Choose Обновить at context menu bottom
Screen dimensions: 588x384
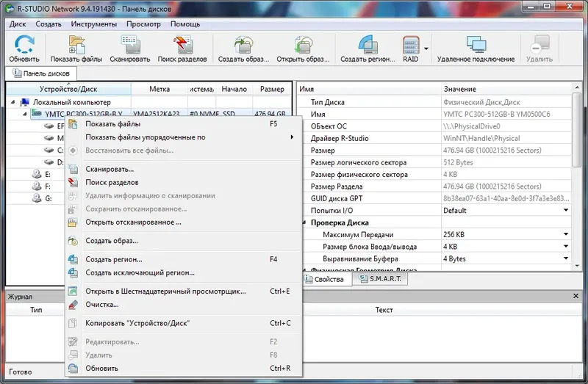coord(183,369)
